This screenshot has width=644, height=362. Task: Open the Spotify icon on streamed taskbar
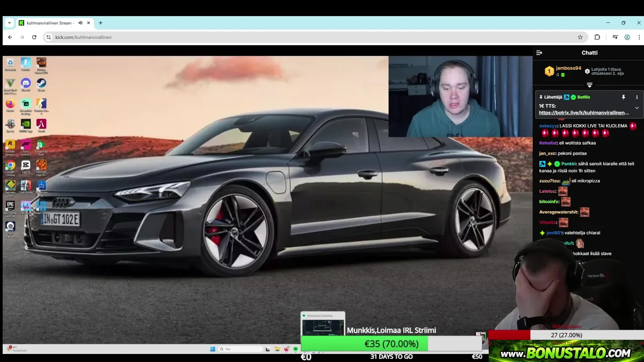[296, 349]
